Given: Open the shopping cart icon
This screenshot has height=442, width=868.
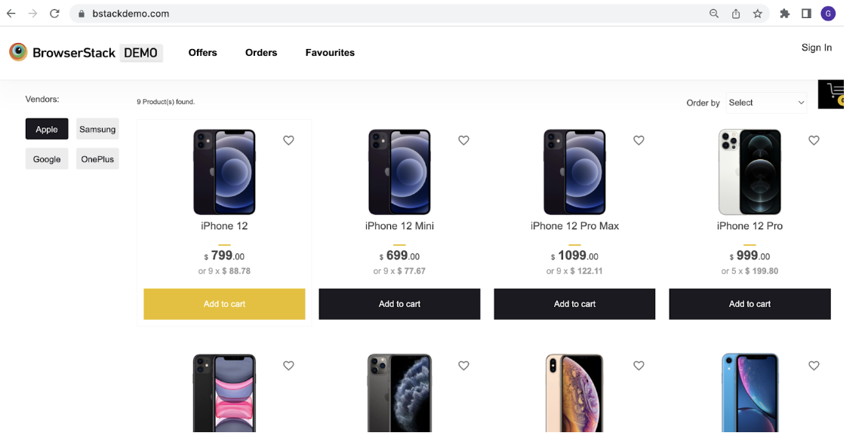Looking at the screenshot, I should click(x=832, y=94).
